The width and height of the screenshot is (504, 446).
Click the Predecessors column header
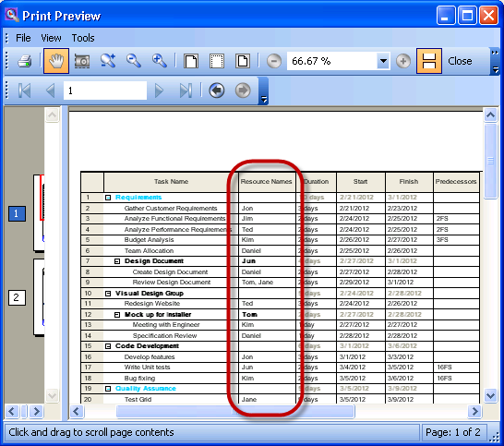[456, 182]
